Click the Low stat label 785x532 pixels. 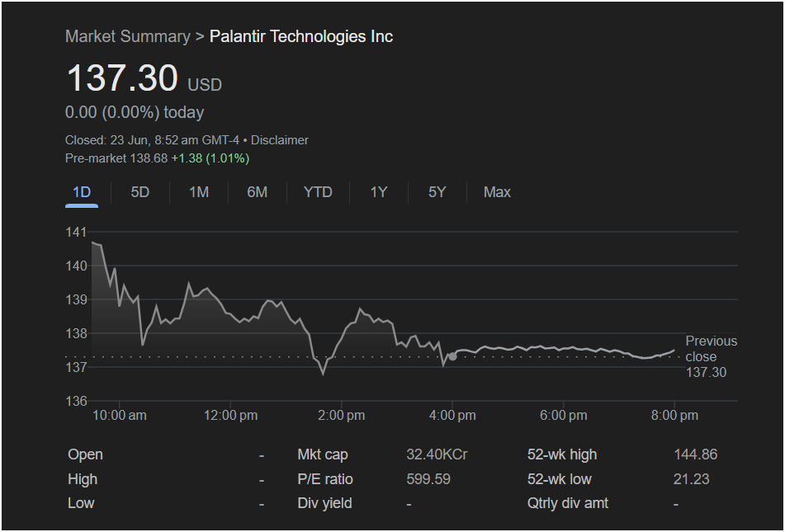(x=81, y=503)
